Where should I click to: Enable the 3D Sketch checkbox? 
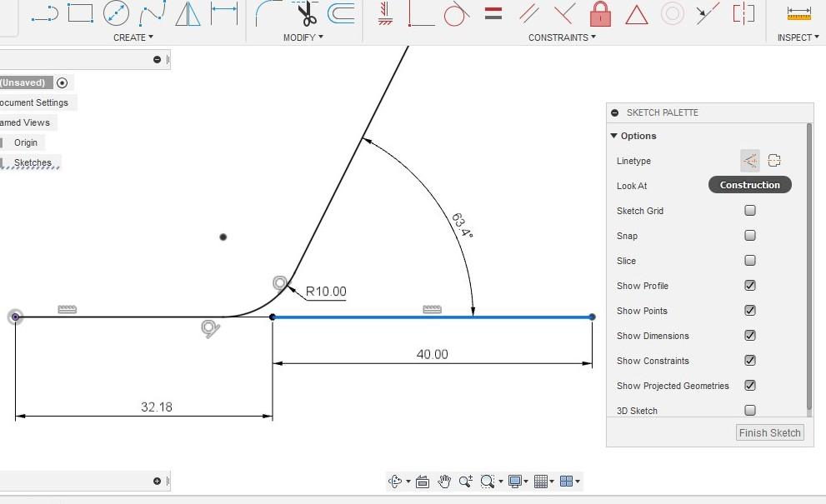point(750,410)
